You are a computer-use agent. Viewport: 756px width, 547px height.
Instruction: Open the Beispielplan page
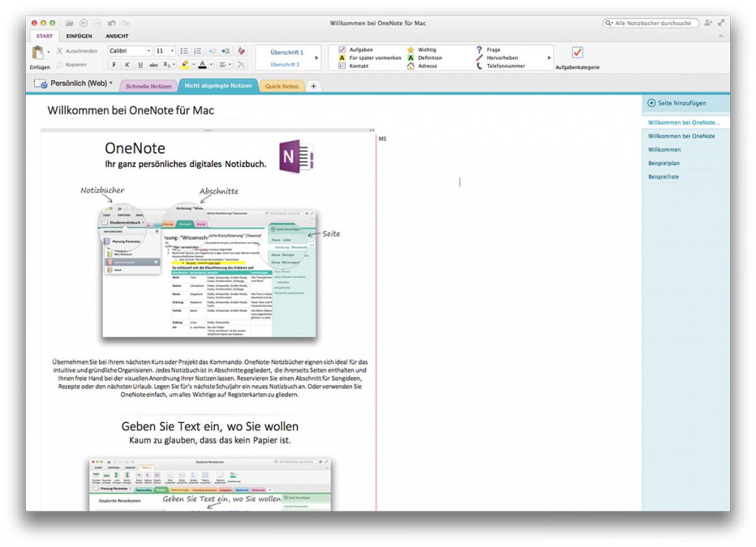pos(663,162)
